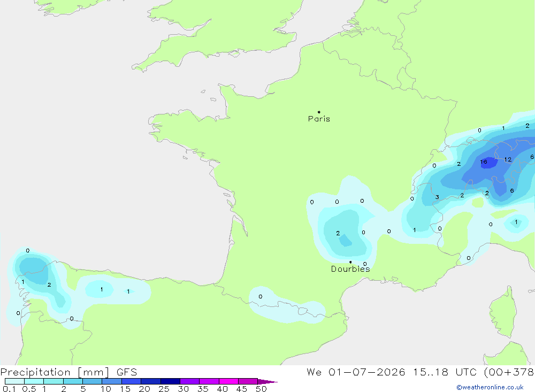Click the 20 to 25 dark blue swatch
The height and width of the screenshot is (392, 535).
pyautogui.click(x=151, y=381)
